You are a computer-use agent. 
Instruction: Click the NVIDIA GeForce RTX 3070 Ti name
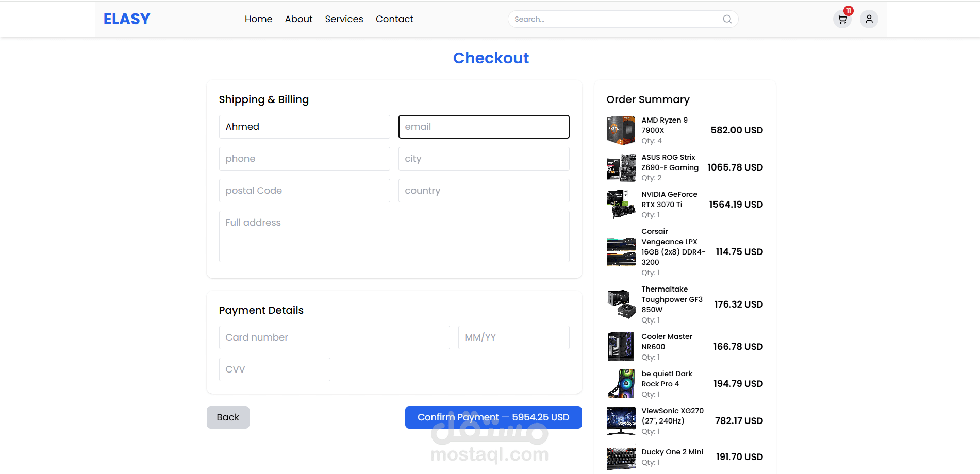[669, 199]
